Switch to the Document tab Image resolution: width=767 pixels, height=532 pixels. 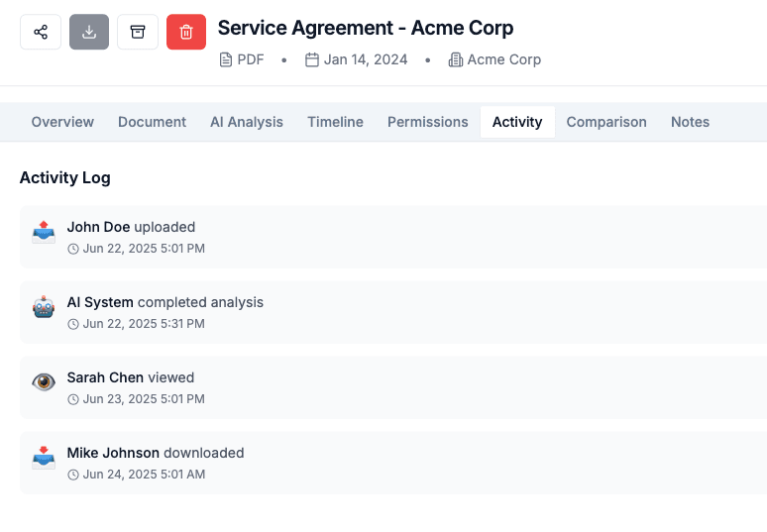(153, 122)
